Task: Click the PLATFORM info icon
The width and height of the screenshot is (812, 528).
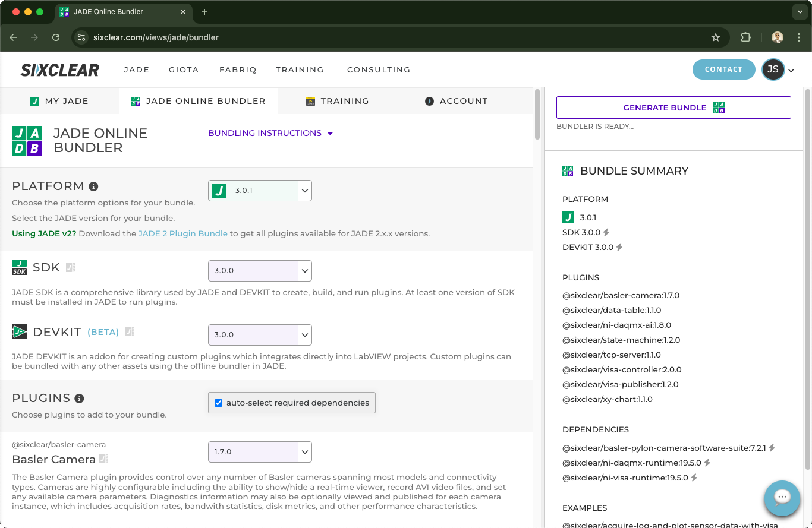Action: point(93,186)
